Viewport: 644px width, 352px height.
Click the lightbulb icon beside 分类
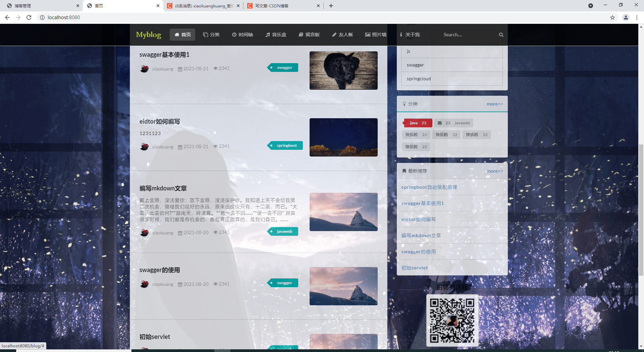[404, 104]
